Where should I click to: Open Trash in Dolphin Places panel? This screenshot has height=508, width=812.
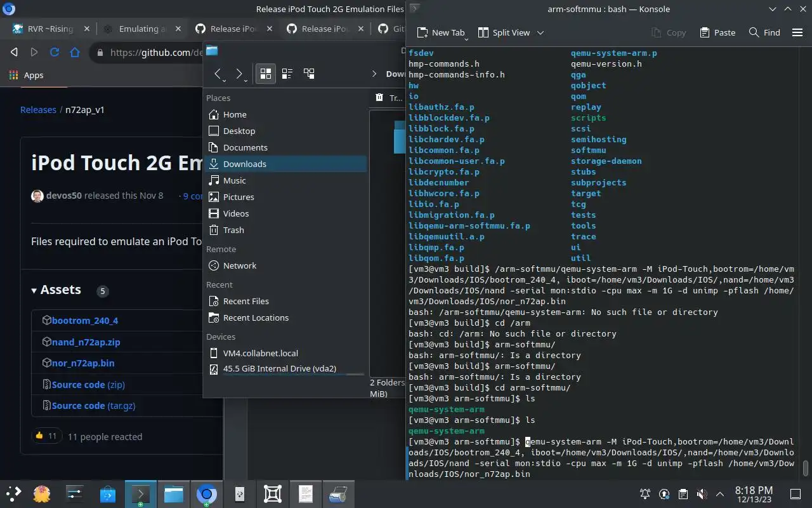tap(285, 230)
